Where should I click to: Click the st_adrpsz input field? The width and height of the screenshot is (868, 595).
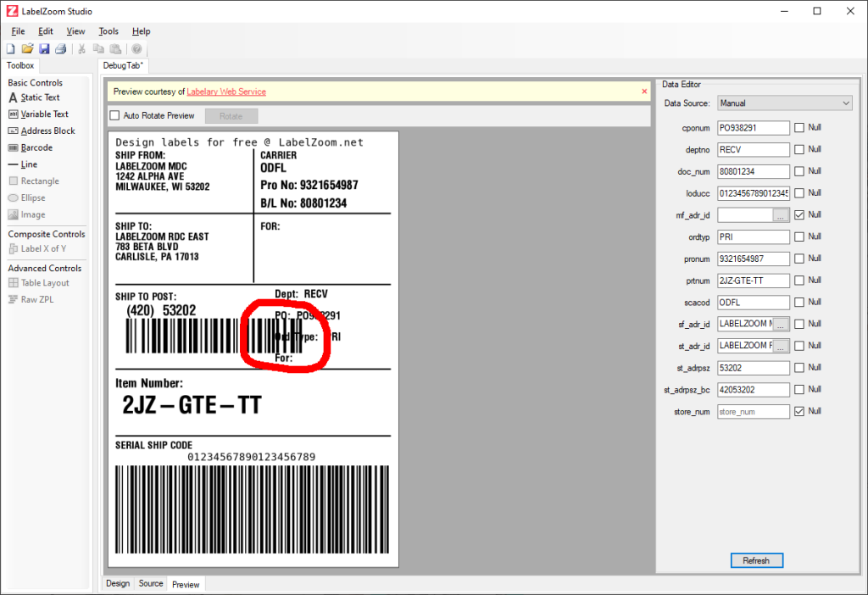click(x=753, y=368)
